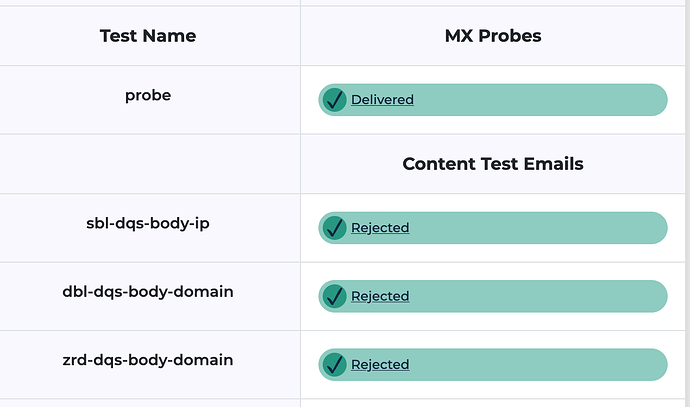Click the zrd-dqs-body-domain checkmark icon
The height and width of the screenshot is (407, 690).
click(x=334, y=365)
